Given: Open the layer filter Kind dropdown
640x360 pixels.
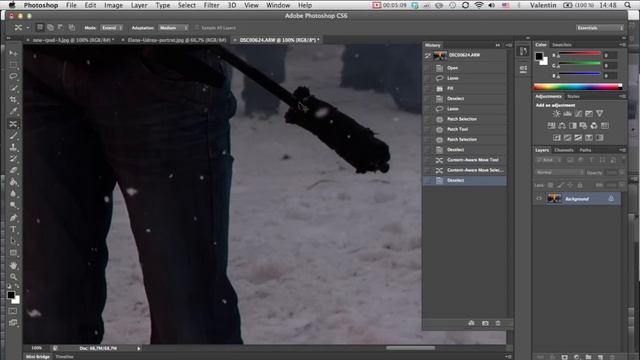Looking at the screenshot, I should tap(549, 160).
